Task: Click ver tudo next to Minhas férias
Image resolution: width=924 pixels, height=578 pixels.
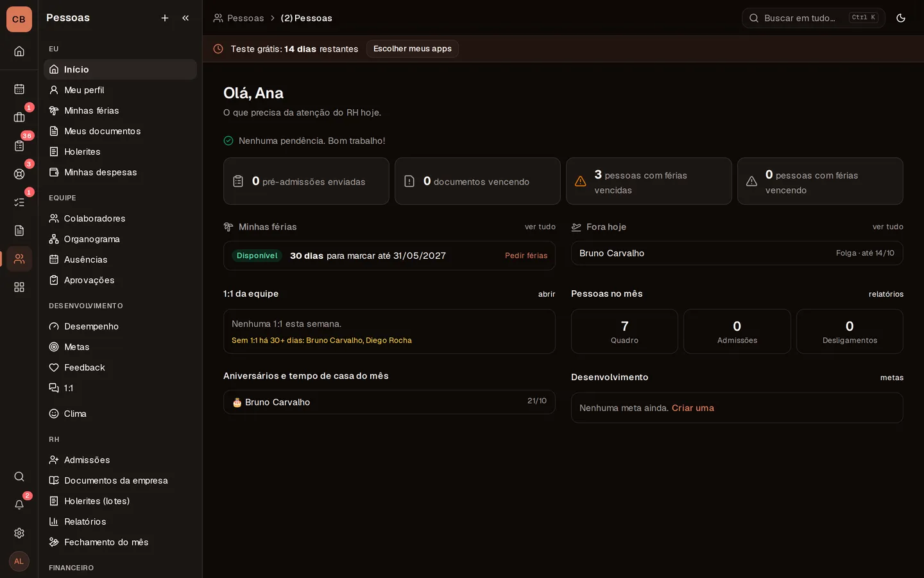Action: [540, 227]
